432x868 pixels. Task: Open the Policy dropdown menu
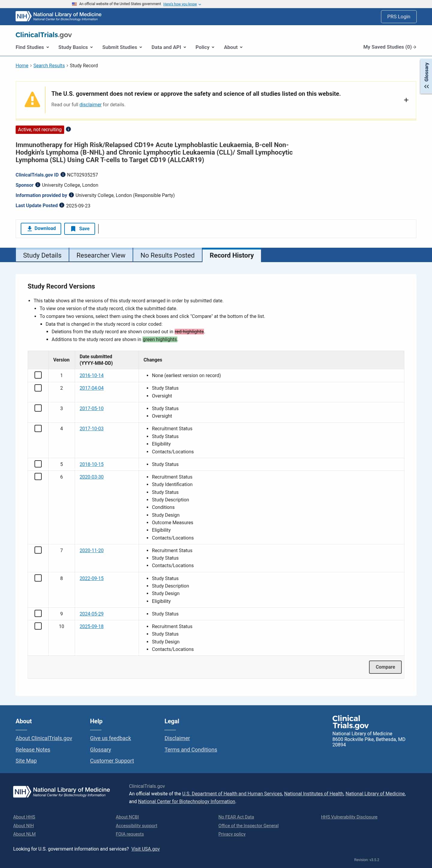pyautogui.click(x=205, y=47)
